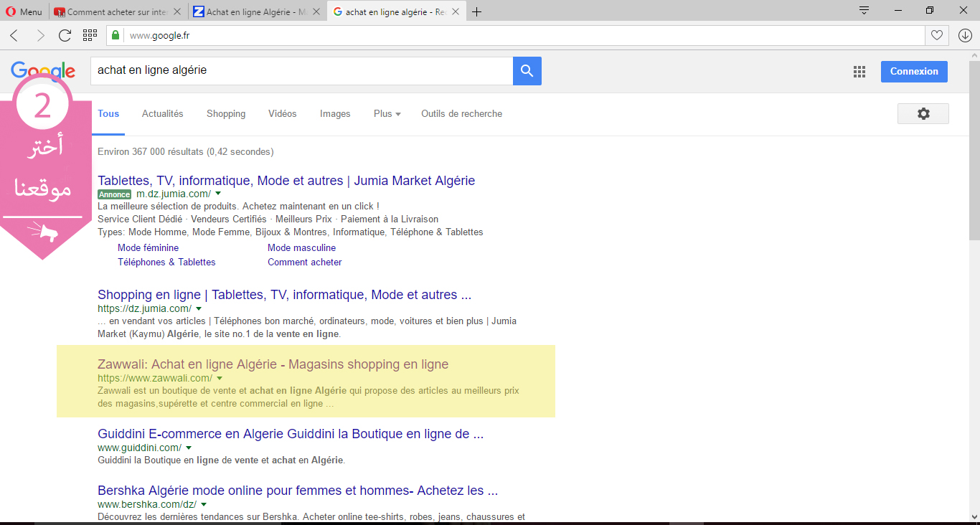Reload the current page
The width and height of the screenshot is (980, 525).
(65, 36)
